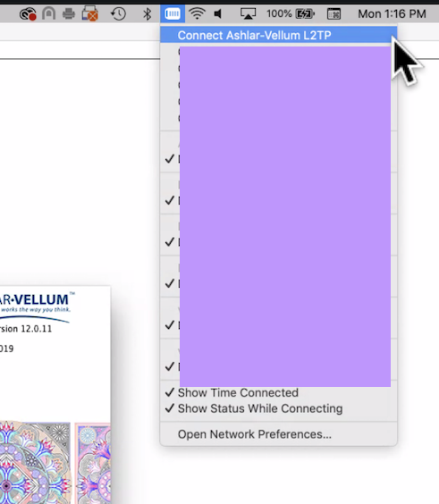Open the volume control icon
The height and width of the screenshot is (504, 439).
pyautogui.click(x=218, y=13)
